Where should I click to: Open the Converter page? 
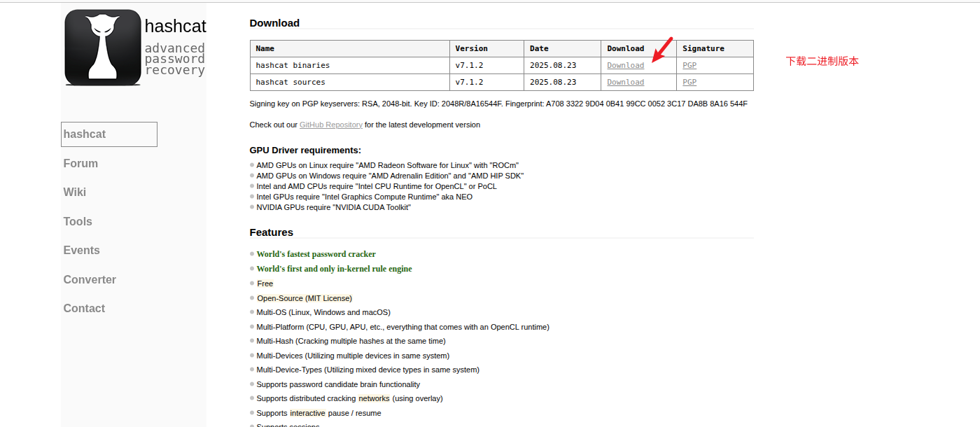[x=90, y=279]
